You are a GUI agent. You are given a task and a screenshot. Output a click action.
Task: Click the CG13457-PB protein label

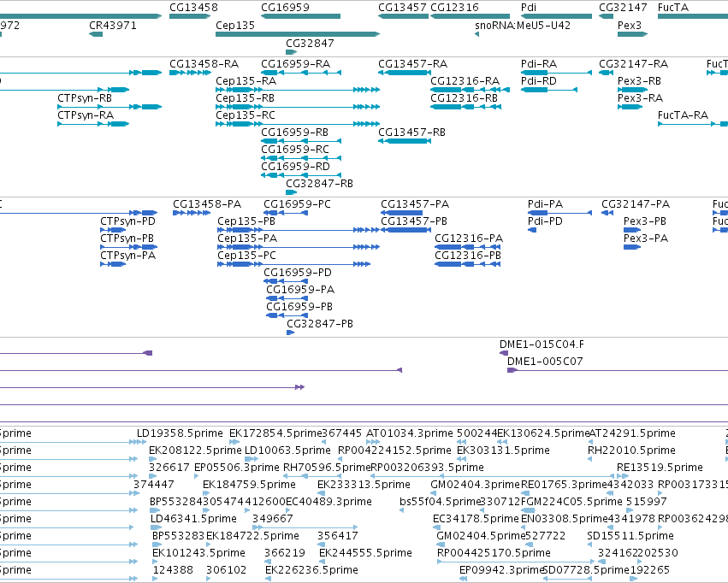coord(414,221)
